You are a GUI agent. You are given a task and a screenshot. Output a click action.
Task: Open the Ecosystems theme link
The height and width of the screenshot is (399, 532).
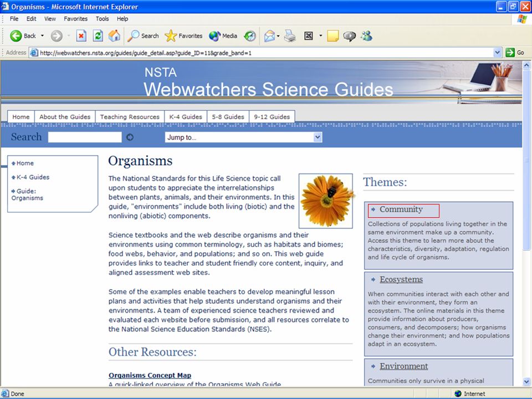(x=401, y=279)
